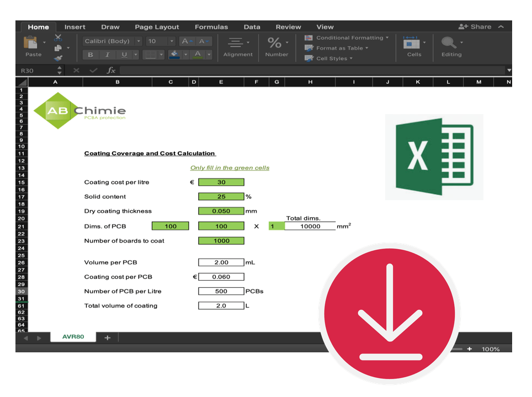Viewport: 532px width, 397px height.
Task: Toggle Bold formatting
Action: pos(91,55)
